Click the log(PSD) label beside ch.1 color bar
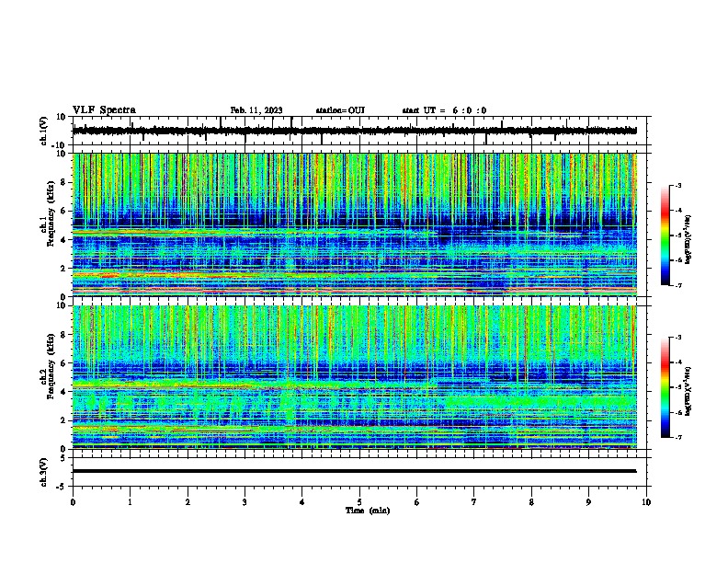Viewport: 728px width, 563px height. click(x=688, y=239)
